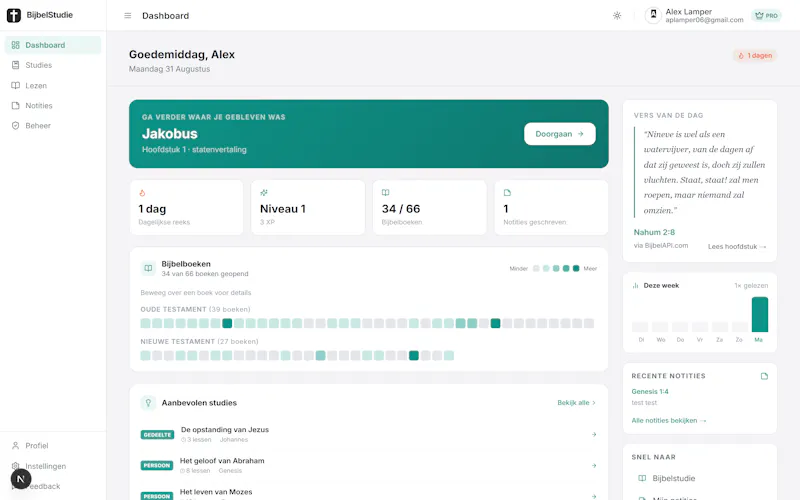Image resolution: width=800 pixels, height=500 pixels.
Task: Click via BijbelAPI.com text
Action: pyautogui.click(x=661, y=245)
